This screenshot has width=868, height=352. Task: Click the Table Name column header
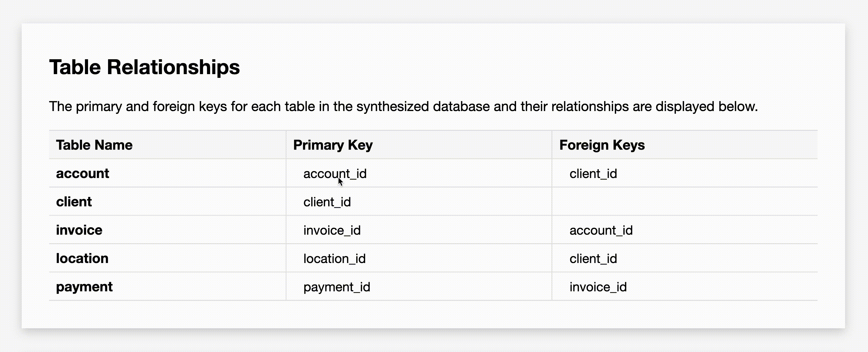[x=94, y=145]
